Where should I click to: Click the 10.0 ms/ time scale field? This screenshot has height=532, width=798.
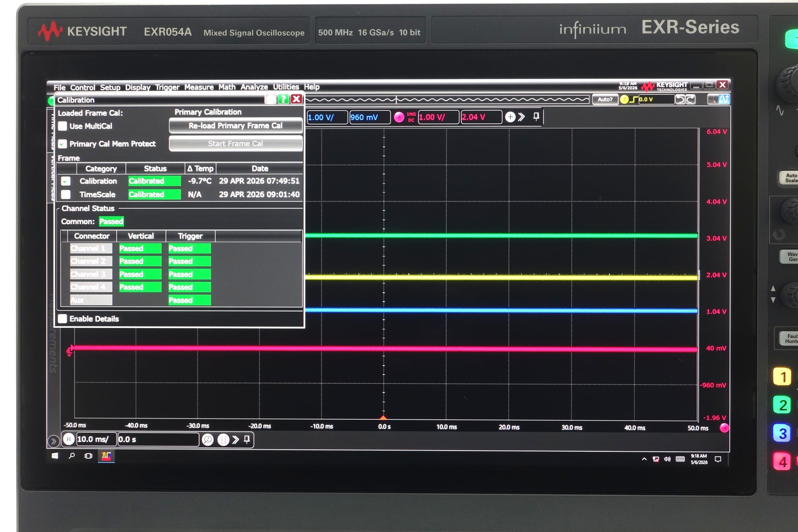coord(96,439)
